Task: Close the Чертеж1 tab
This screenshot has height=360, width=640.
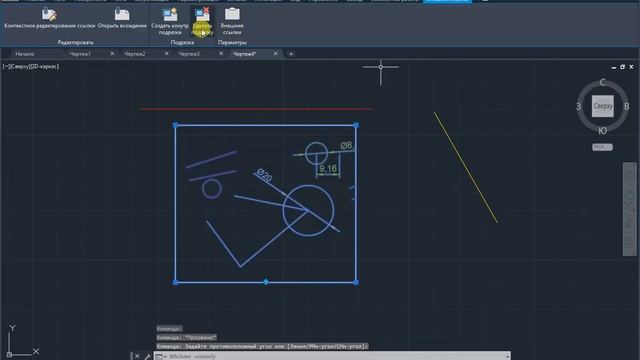Action: click(112, 53)
